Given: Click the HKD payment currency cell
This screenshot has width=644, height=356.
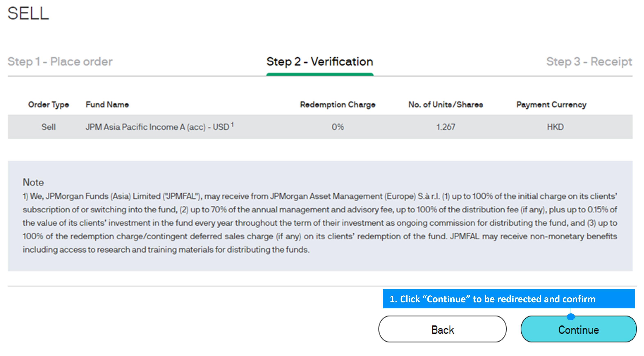Looking at the screenshot, I should coord(555,127).
